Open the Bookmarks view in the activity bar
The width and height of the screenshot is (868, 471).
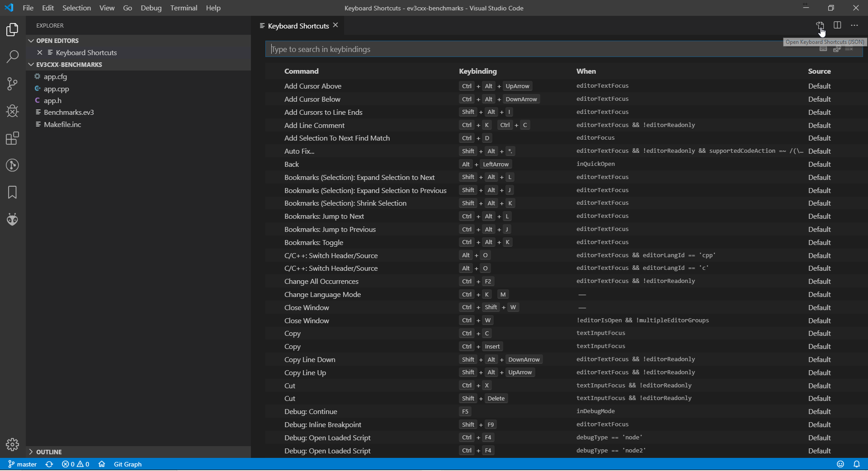pos(13,192)
